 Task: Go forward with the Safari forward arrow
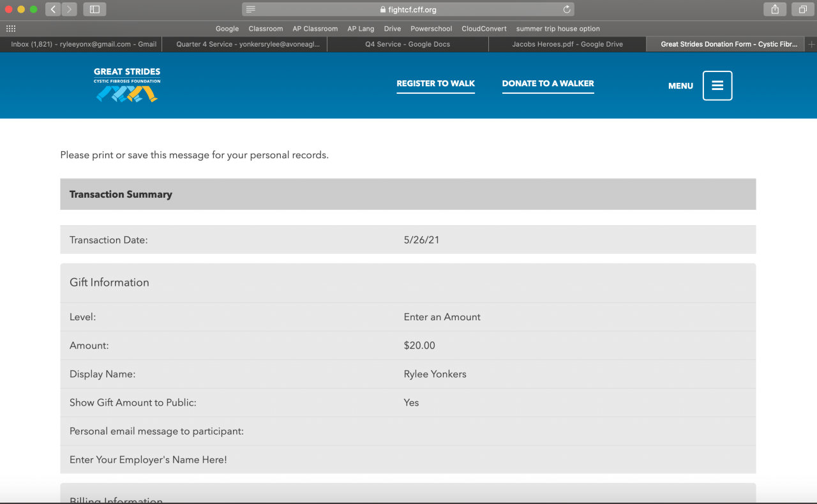[x=69, y=10]
